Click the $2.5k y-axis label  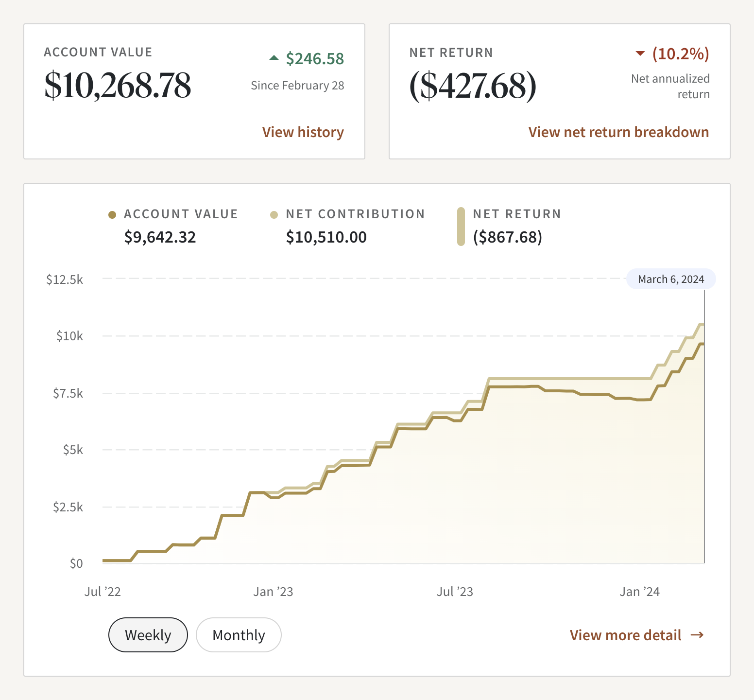[x=68, y=507]
